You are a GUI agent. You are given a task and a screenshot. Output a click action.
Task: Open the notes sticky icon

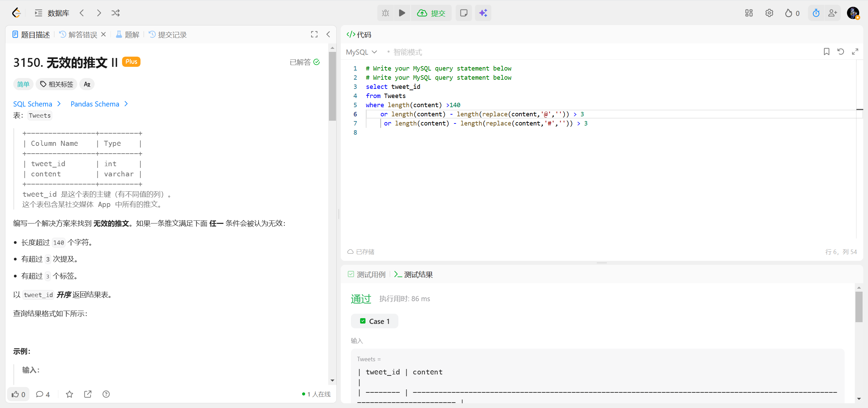pyautogui.click(x=463, y=13)
